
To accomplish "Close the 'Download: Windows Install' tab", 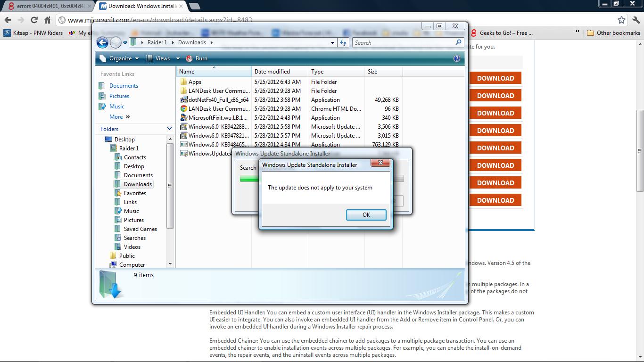I will (181, 6).
